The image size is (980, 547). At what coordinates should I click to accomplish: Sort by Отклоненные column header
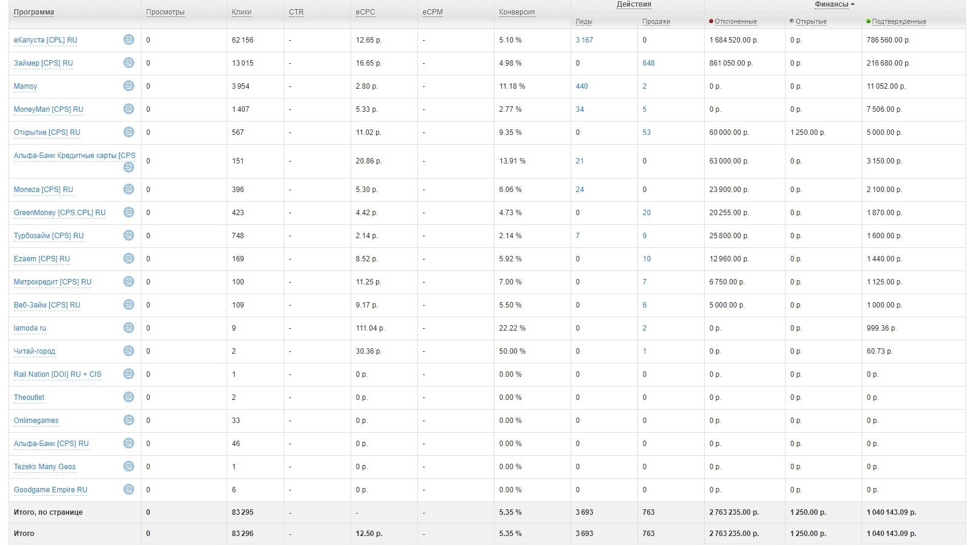735,22
